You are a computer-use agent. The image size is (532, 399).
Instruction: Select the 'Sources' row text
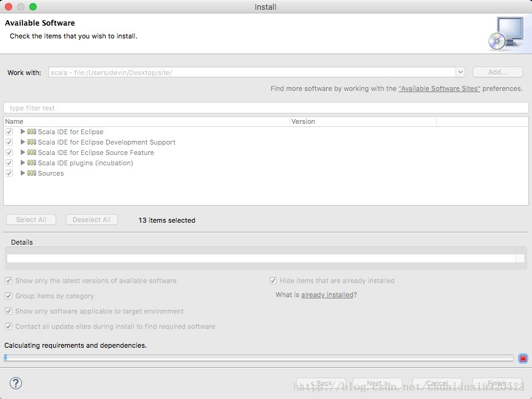tap(51, 173)
